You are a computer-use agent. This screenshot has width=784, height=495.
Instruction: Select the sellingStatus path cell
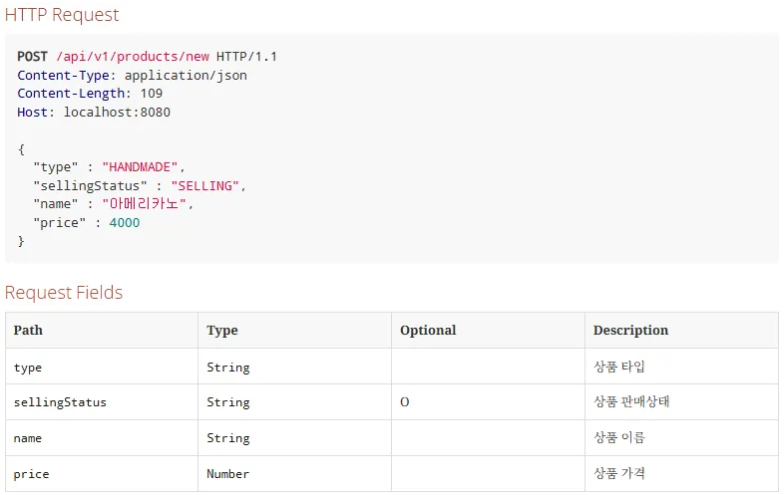coord(60,402)
